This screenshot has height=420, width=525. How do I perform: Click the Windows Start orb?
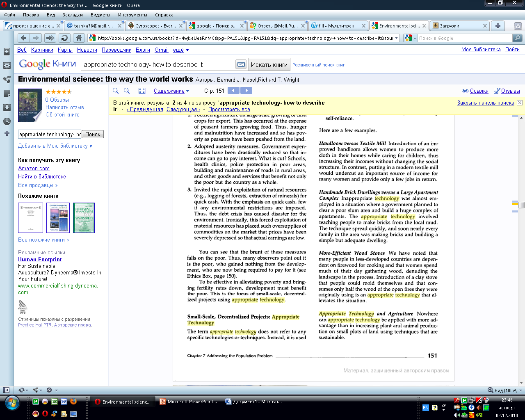12,403
